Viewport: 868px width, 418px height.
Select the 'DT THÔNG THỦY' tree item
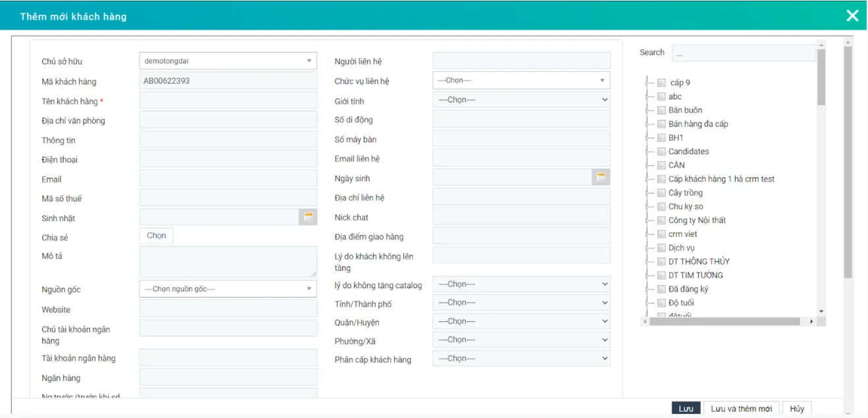(x=699, y=262)
